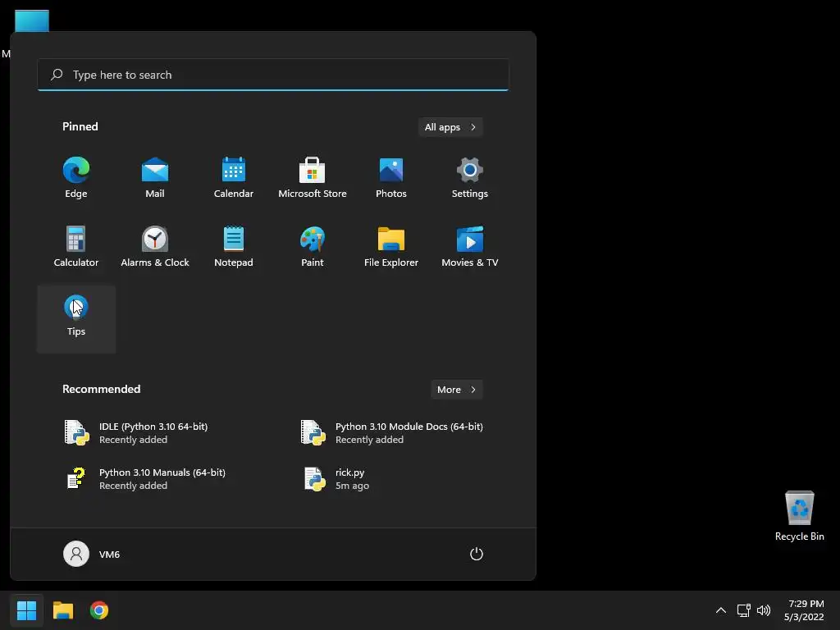This screenshot has height=630, width=840.
Task: Open Settings from pinned apps
Action: pos(470,178)
